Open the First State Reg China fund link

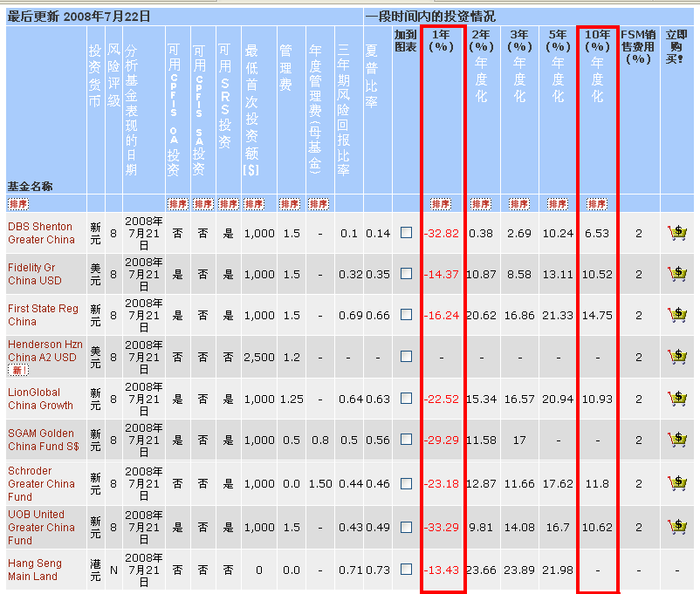[43, 315]
